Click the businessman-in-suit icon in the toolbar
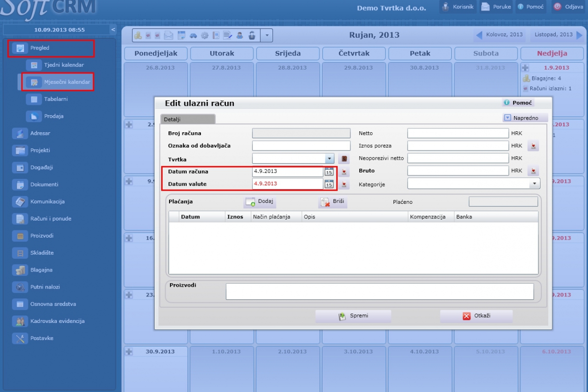 click(252, 35)
